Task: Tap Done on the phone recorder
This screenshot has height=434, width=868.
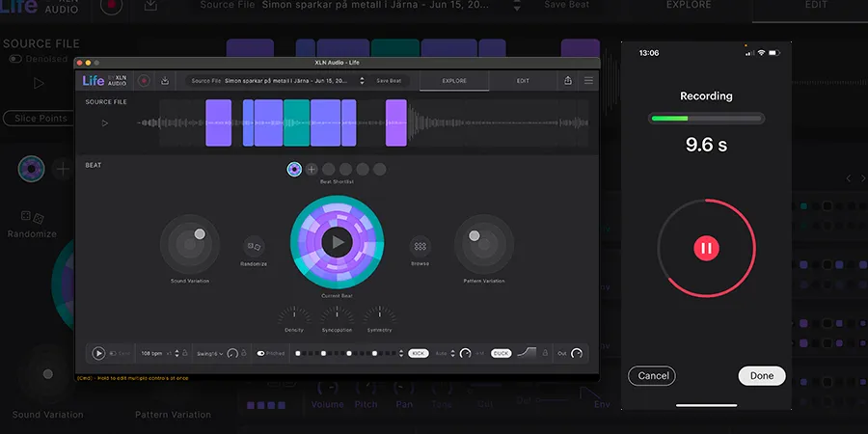Action: point(762,376)
